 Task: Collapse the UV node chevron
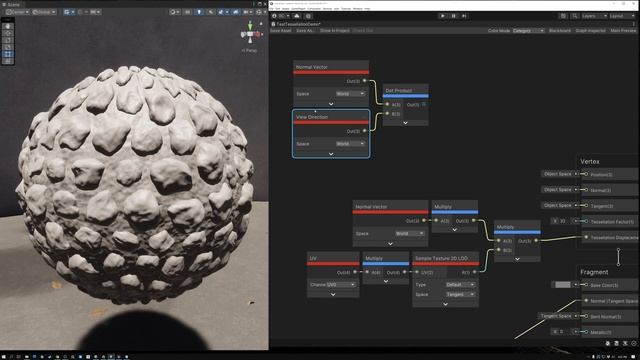pyautogui.click(x=333, y=294)
